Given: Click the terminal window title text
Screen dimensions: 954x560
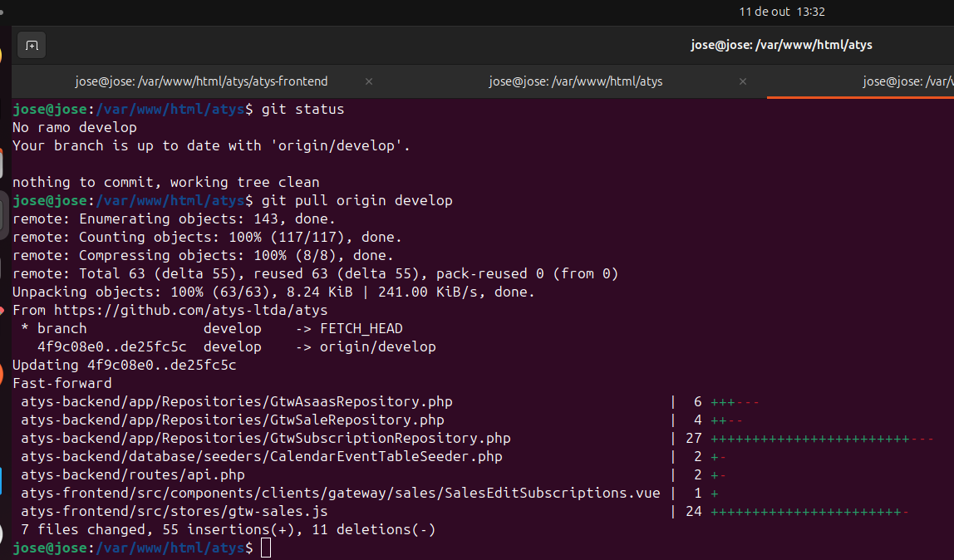Looking at the screenshot, I should tap(781, 46).
